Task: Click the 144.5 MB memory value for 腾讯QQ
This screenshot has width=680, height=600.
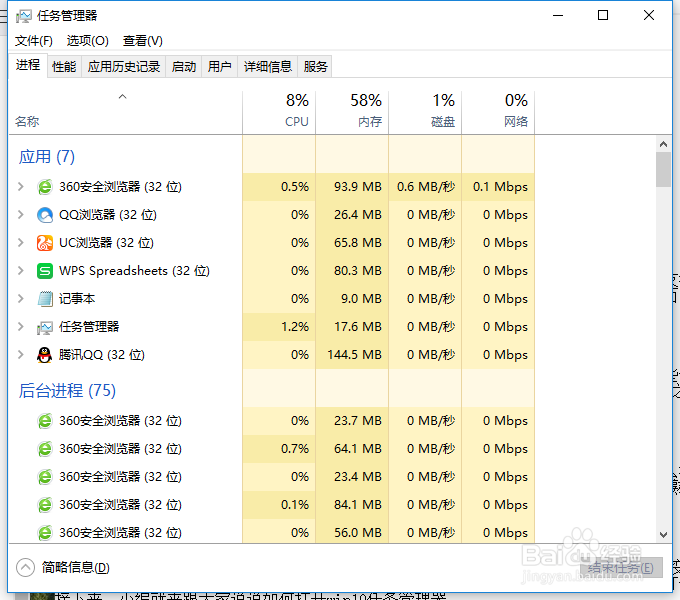Action: tap(355, 355)
